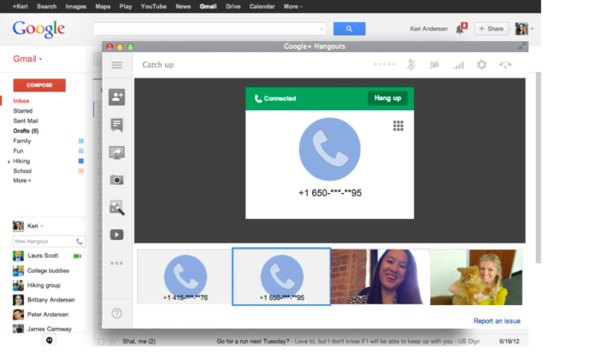Tick the checkbox for the Shal, me email
This screenshot has width=608, height=364.
[101, 342]
